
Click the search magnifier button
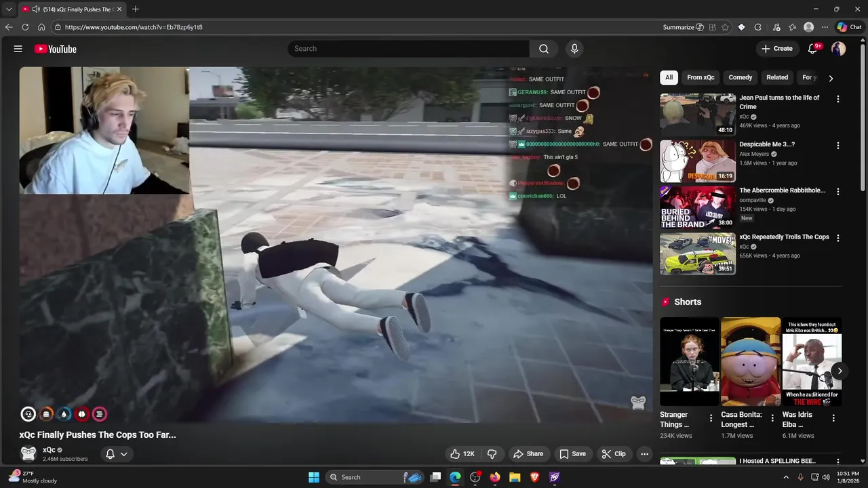click(x=544, y=49)
